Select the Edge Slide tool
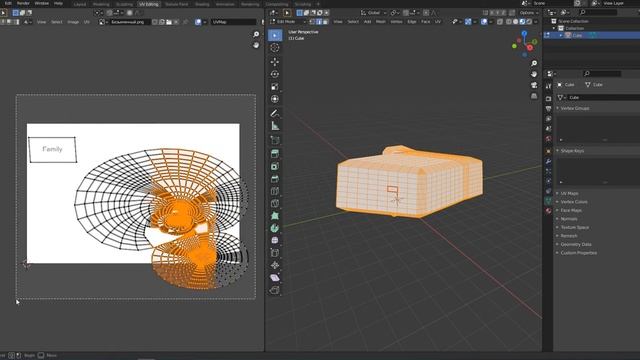Screen dimensions: 640x360 (x=275, y=253)
